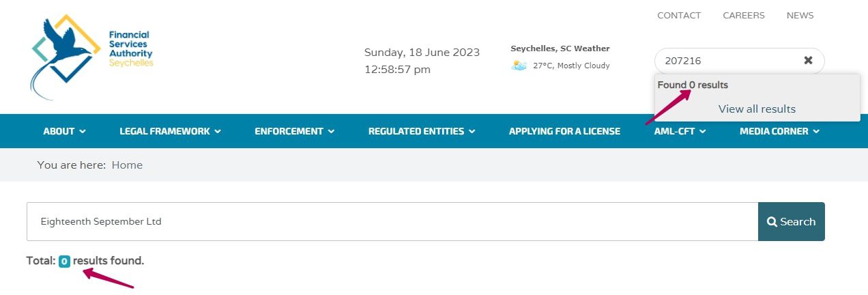Clear the top search box with X
Viewport: 868px width, 295px height.
click(808, 60)
